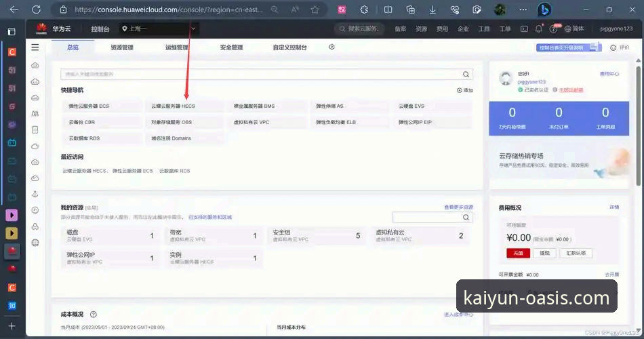Image resolution: width=644 pixels, height=339 pixels.
Task: Switch to the 资源管理 tab
Action: click(x=122, y=47)
